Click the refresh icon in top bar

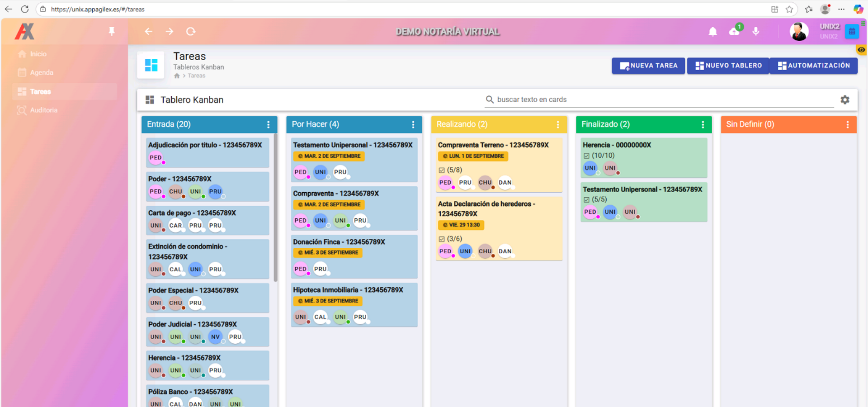point(191,31)
